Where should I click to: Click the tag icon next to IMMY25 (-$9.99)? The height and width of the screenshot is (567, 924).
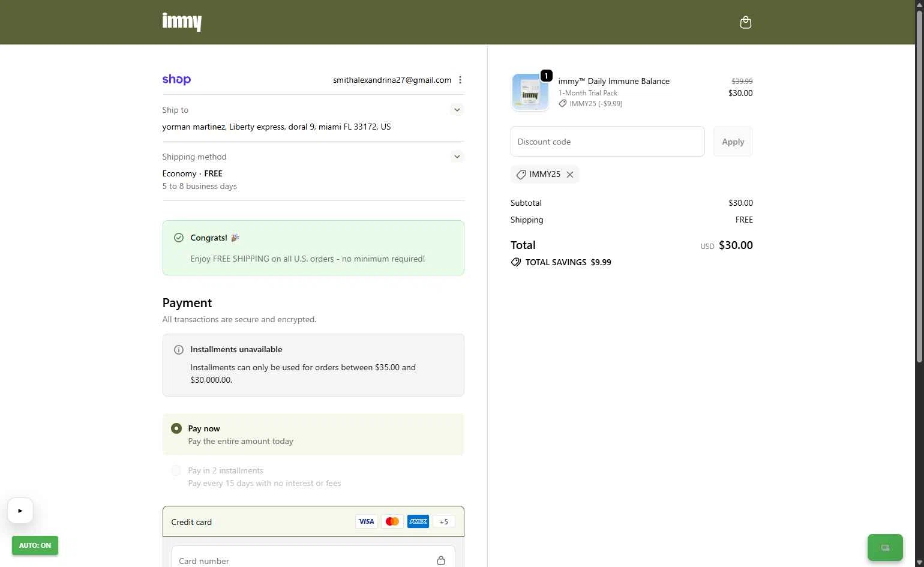point(562,104)
